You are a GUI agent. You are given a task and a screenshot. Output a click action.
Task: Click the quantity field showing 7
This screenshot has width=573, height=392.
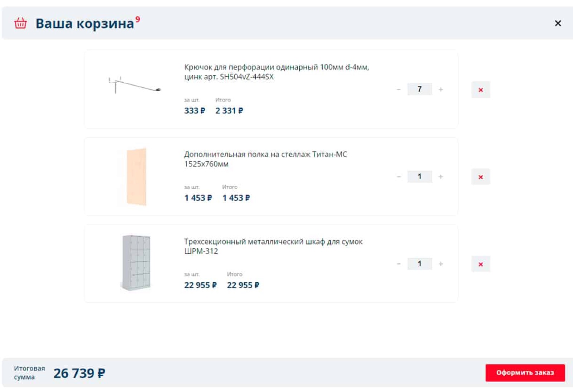coord(420,89)
